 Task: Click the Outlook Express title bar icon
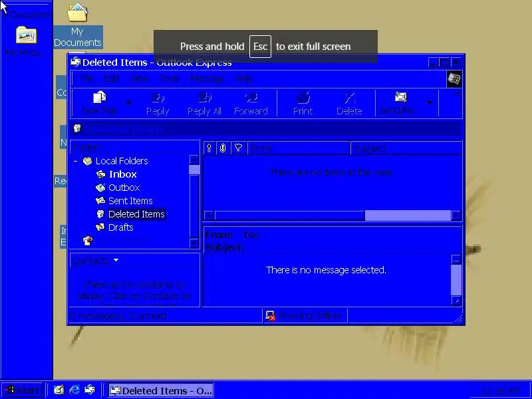(x=76, y=62)
